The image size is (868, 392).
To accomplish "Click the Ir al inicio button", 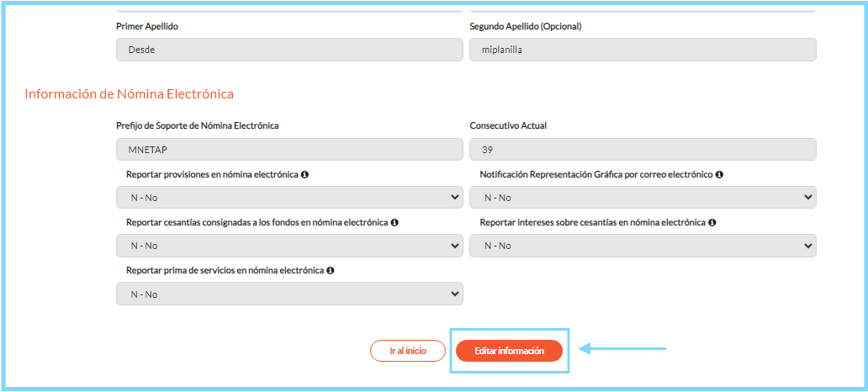I will [408, 351].
